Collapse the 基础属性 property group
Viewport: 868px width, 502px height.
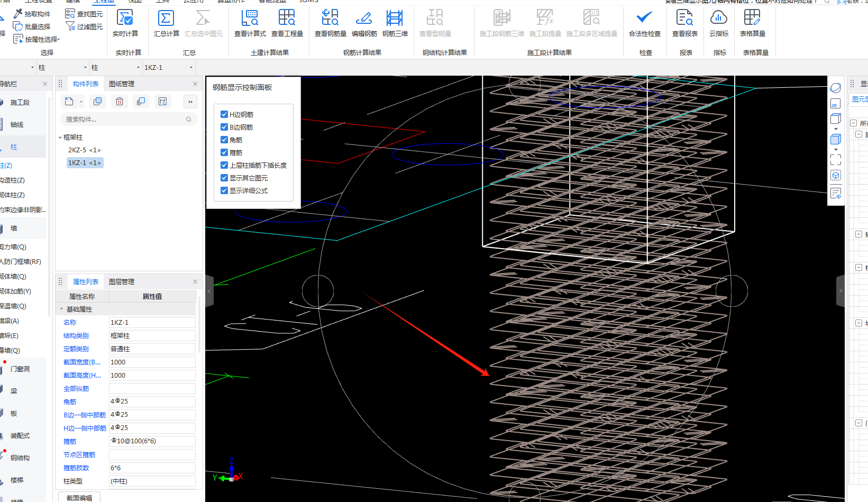[x=61, y=309]
